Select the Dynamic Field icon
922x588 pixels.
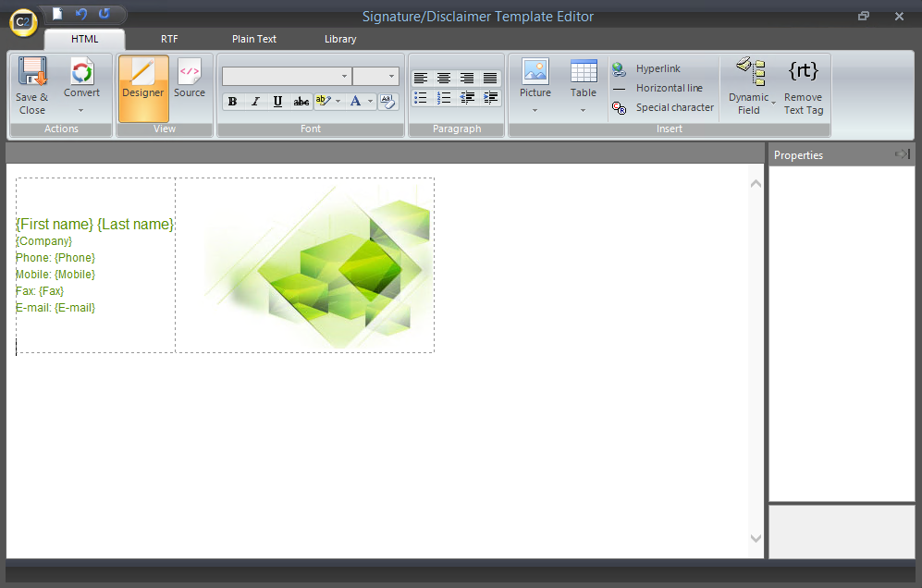coord(751,71)
